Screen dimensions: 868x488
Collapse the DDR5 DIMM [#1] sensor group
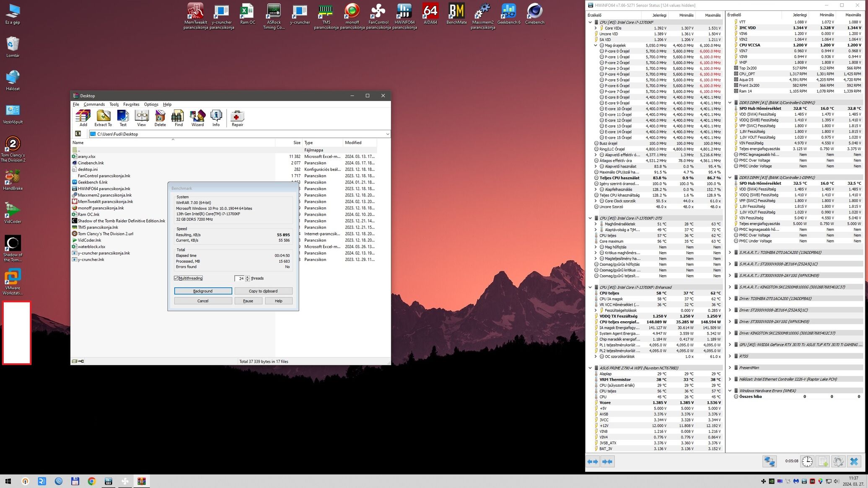pyautogui.click(x=730, y=103)
